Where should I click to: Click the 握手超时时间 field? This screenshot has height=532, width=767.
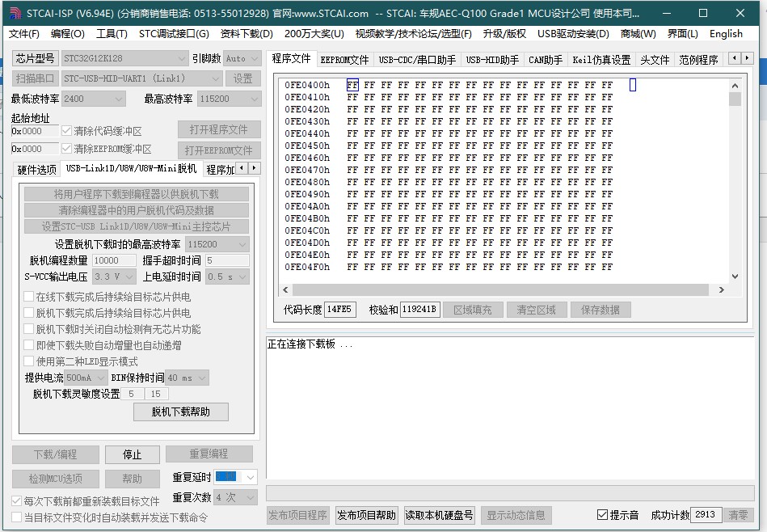(227, 260)
